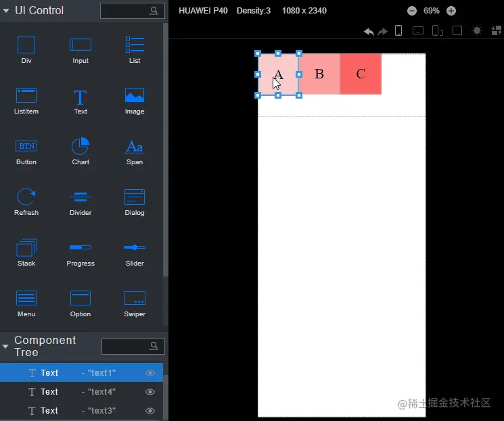Redo the last canvas action
This screenshot has height=421, width=504.
(382, 32)
